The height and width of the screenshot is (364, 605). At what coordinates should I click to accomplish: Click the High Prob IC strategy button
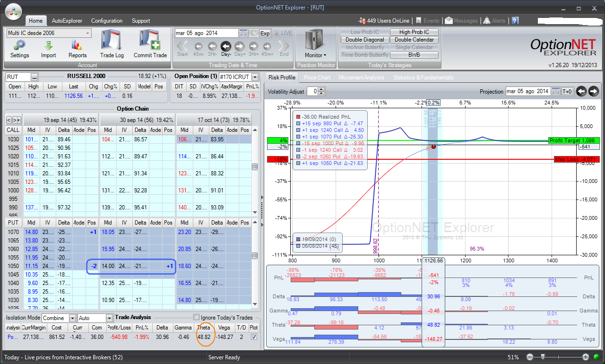(414, 32)
